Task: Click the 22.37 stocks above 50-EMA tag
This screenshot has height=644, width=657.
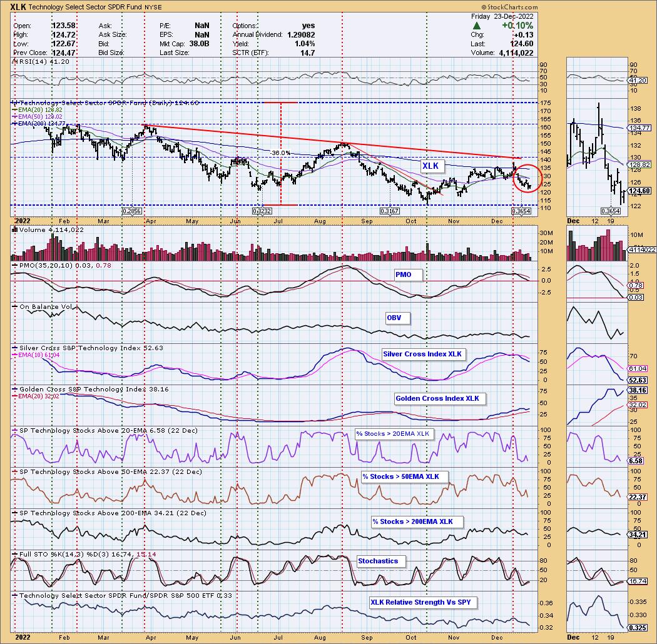Action: [638, 497]
